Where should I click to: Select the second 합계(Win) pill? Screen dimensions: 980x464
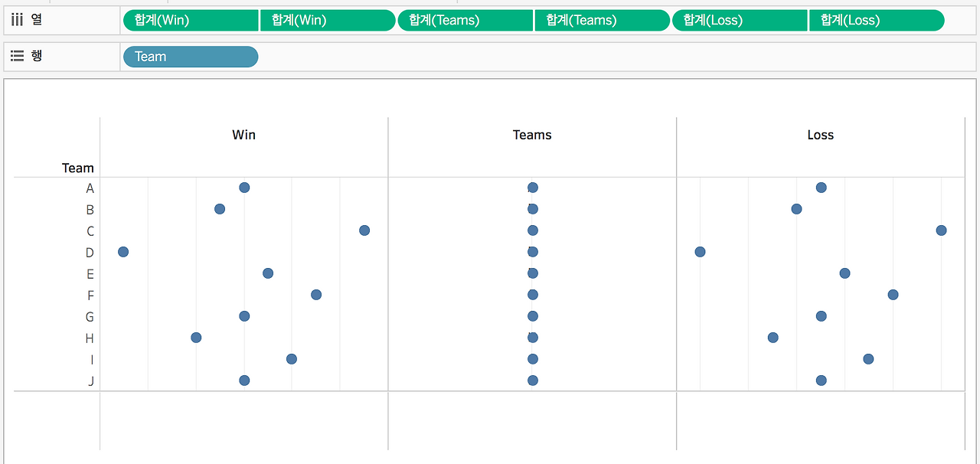click(328, 21)
